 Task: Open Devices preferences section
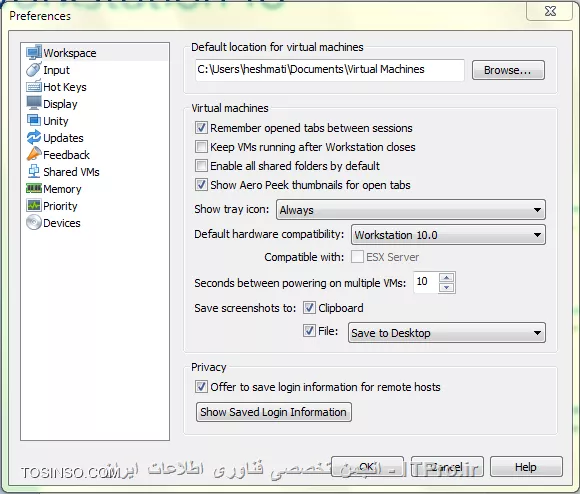[x=62, y=223]
